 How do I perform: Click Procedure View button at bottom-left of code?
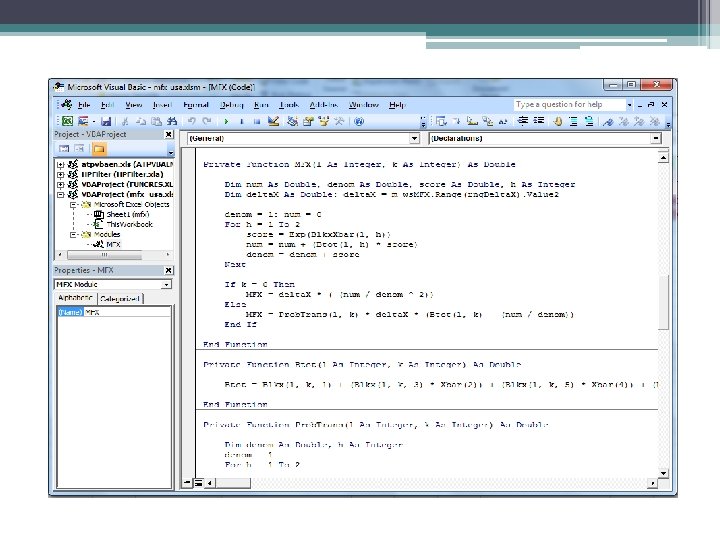[187, 483]
